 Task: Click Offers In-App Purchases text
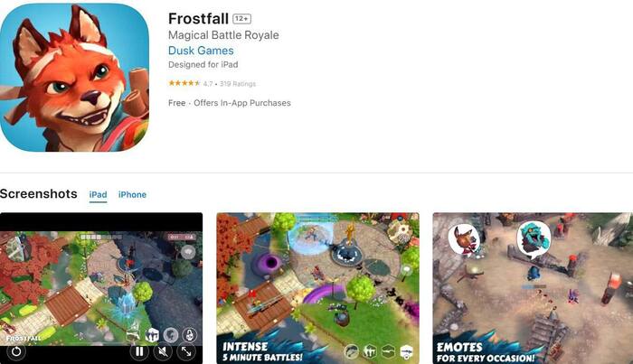click(x=242, y=103)
